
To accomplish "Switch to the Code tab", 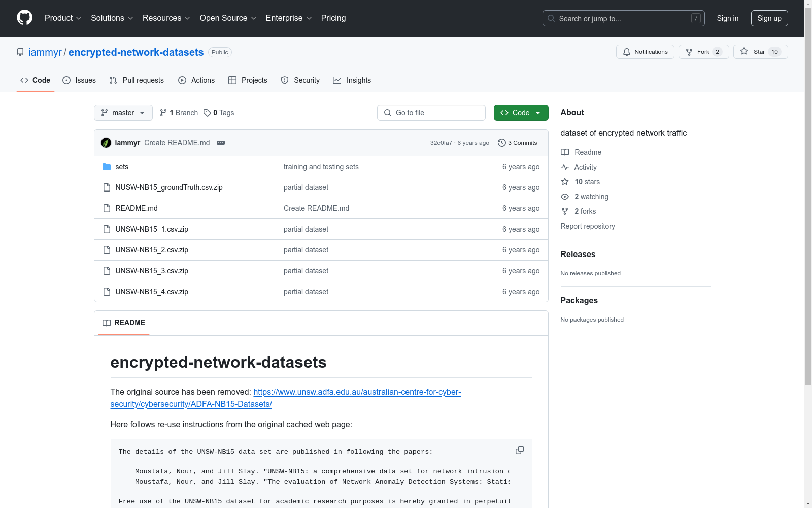I will pos(35,80).
